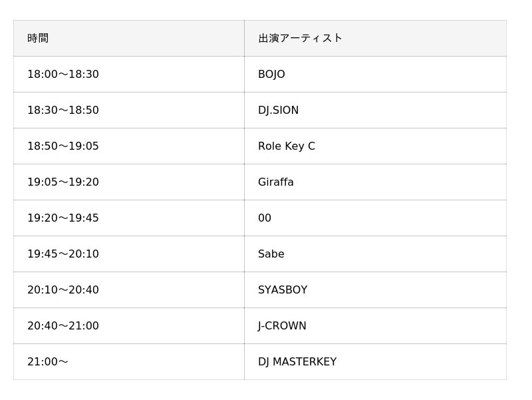Select the 19:05～19:20 time slot
The height and width of the screenshot is (400, 532).
point(63,182)
